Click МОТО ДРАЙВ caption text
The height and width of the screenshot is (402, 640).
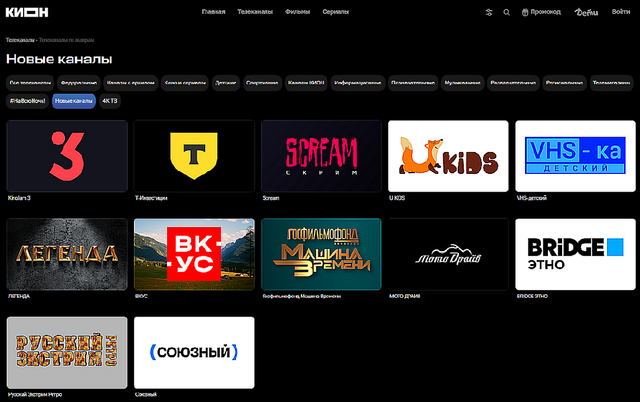point(404,296)
